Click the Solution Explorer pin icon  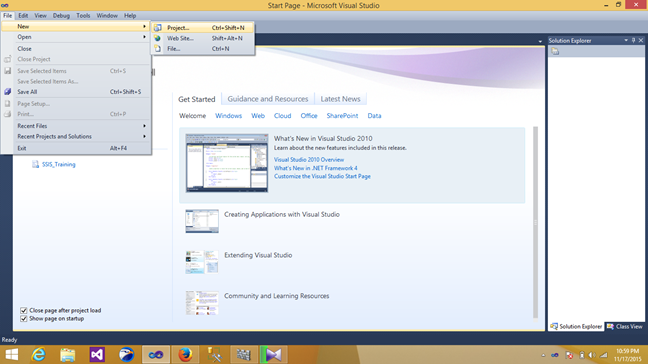coord(634,40)
